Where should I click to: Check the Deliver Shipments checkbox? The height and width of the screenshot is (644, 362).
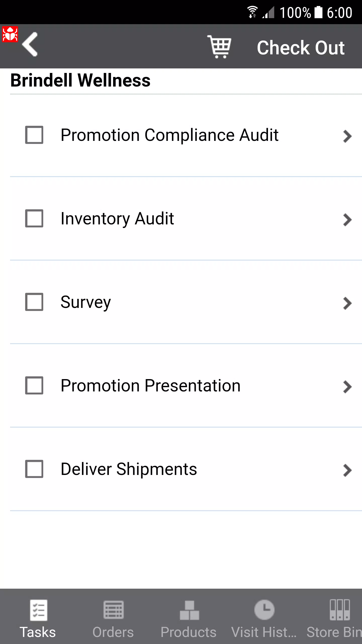point(34,469)
